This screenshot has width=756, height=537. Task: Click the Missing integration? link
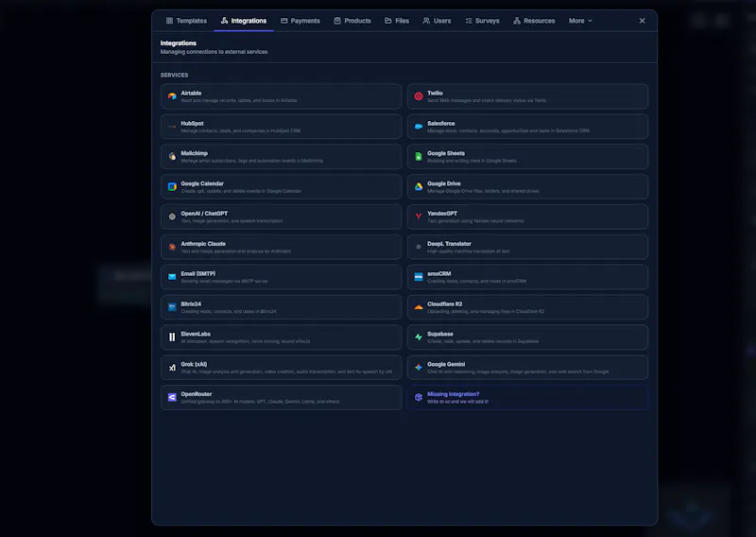pos(454,394)
